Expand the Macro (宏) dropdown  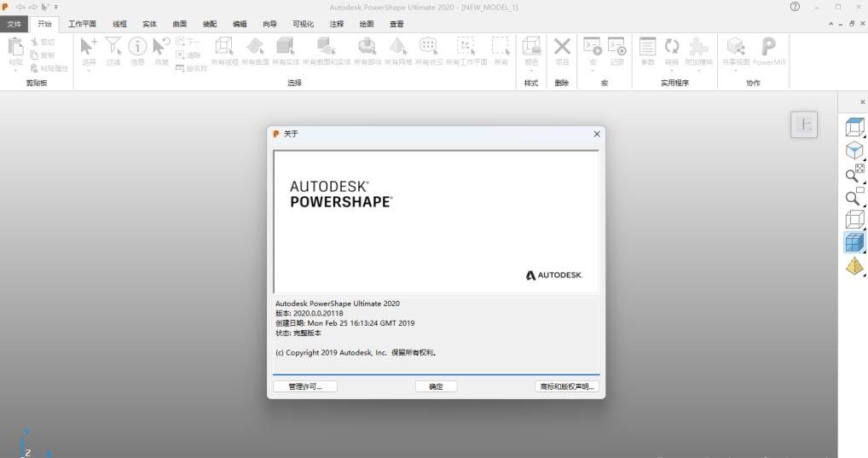coord(593,70)
